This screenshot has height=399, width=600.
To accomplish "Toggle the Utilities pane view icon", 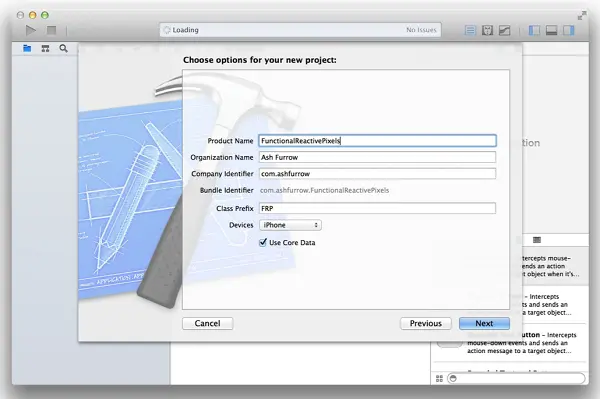I will pos(569,30).
